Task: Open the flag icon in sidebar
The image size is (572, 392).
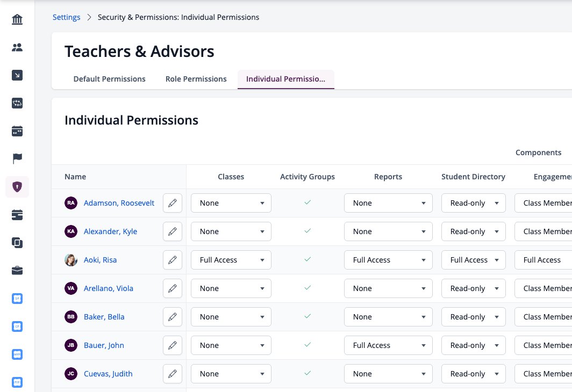Action: (17, 159)
